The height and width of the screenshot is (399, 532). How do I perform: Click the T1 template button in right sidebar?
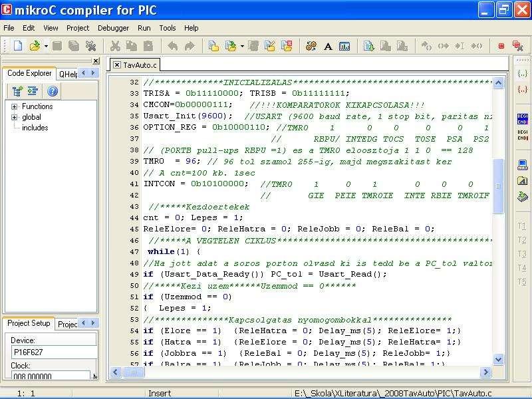(522, 225)
